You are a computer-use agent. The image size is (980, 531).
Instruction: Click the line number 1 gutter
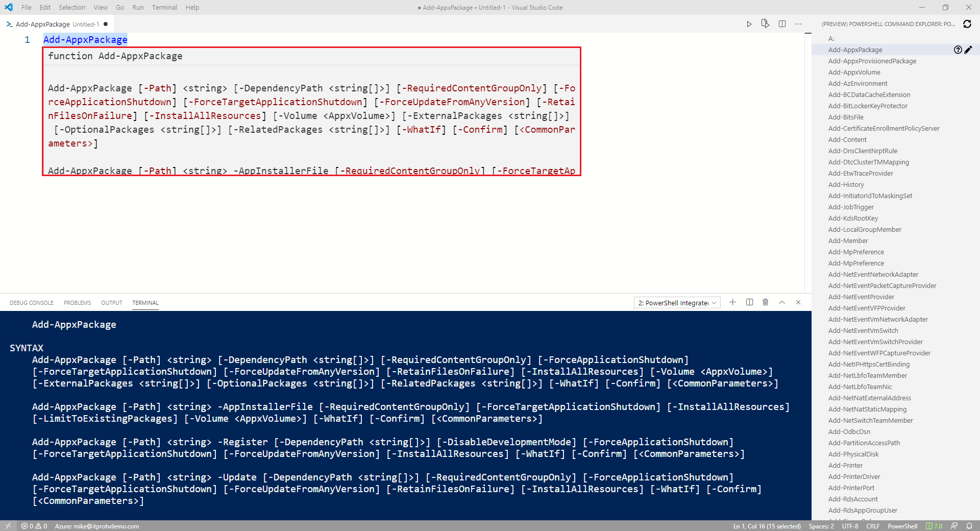point(27,39)
